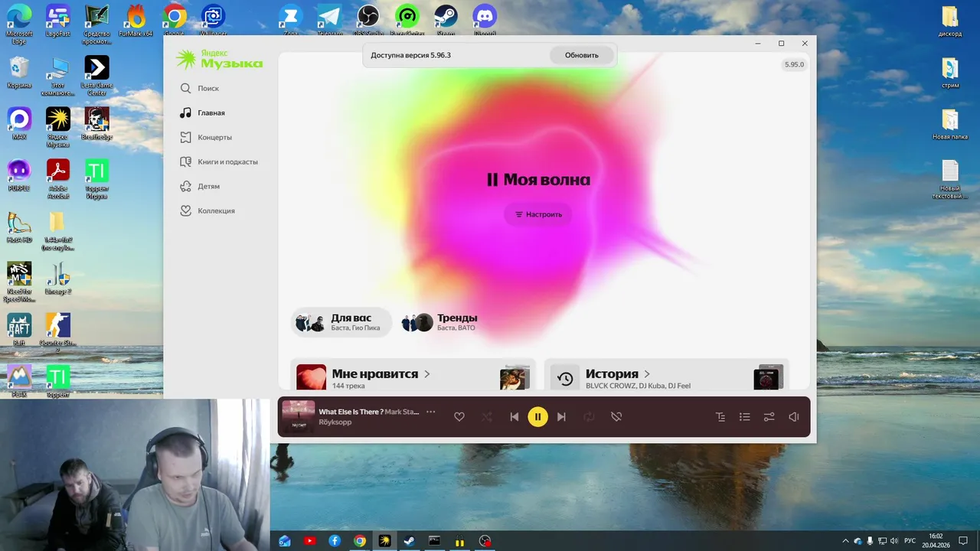The image size is (980, 551).
Task: Click the dislike broken-heart icon
Action: (616, 417)
